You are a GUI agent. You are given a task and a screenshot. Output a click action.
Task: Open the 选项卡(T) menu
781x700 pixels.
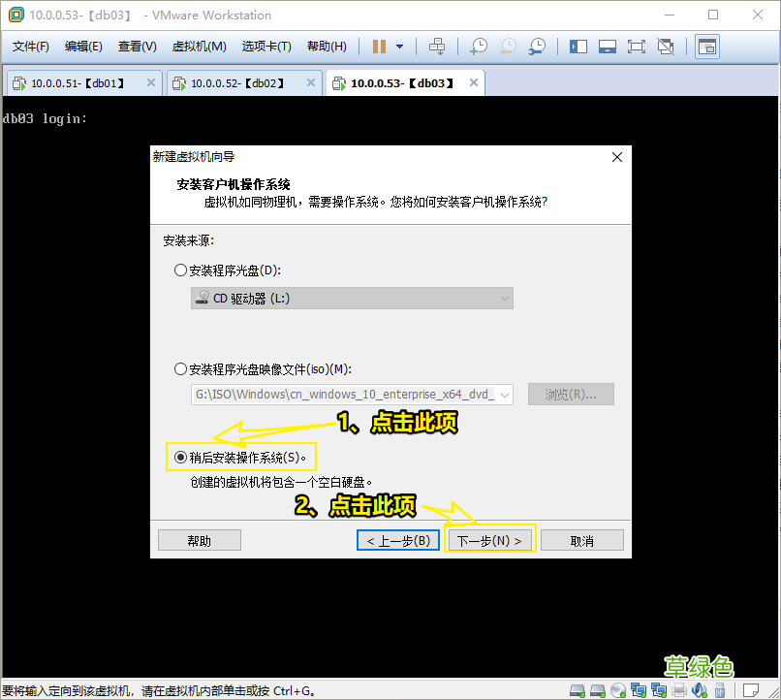coord(266,47)
